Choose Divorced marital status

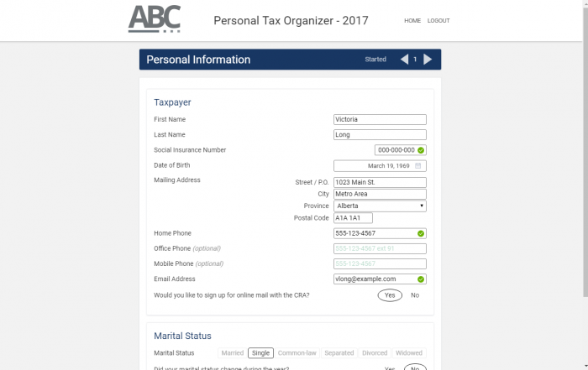pos(375,353)
